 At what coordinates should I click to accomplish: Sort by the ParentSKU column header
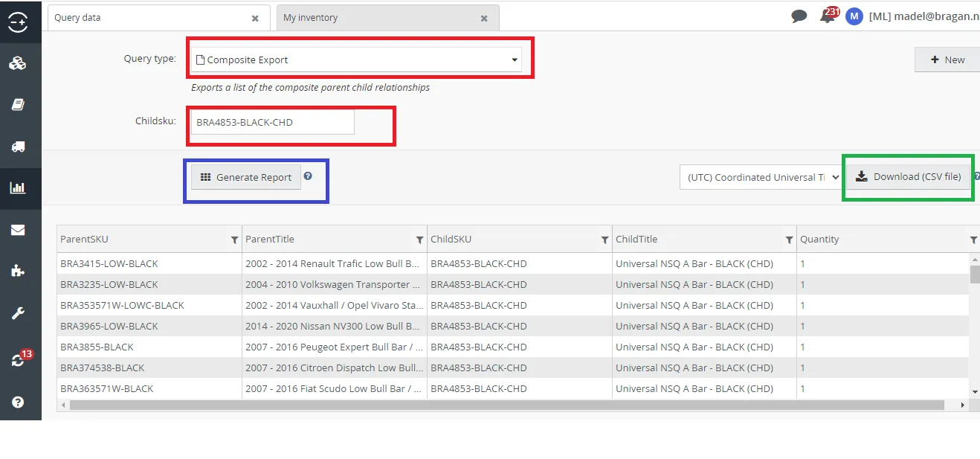coord(84,239)
